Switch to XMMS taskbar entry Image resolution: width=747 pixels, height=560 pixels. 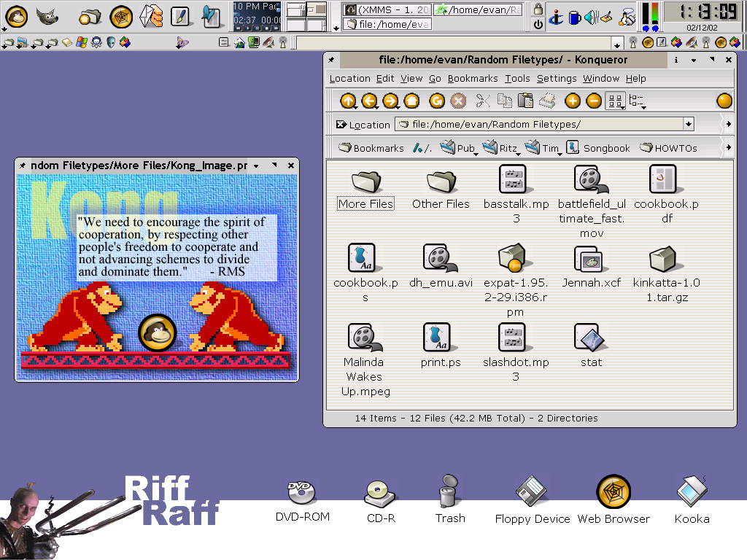[x=387, y=9]
